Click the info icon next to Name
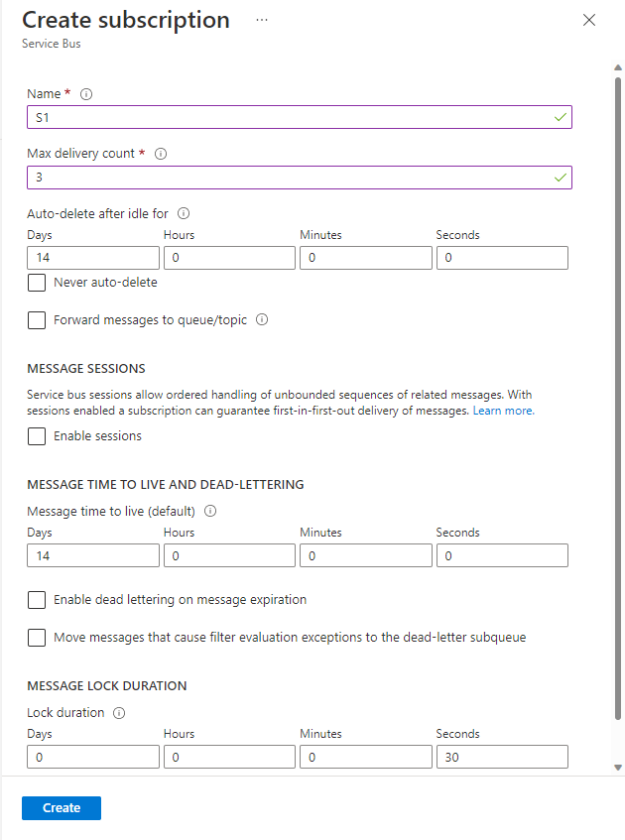Viewport: 625px width, 840px height. coord(86,94)
